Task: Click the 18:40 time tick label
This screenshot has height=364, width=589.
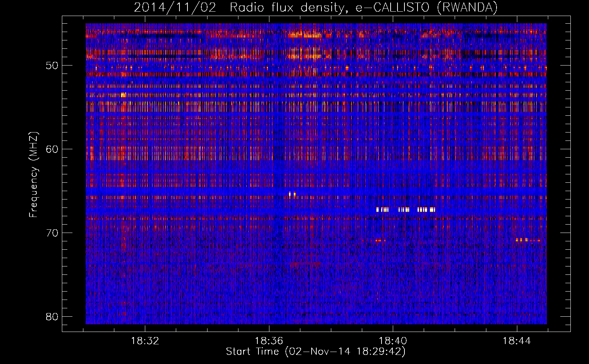Action: click(x=393, y=341)
